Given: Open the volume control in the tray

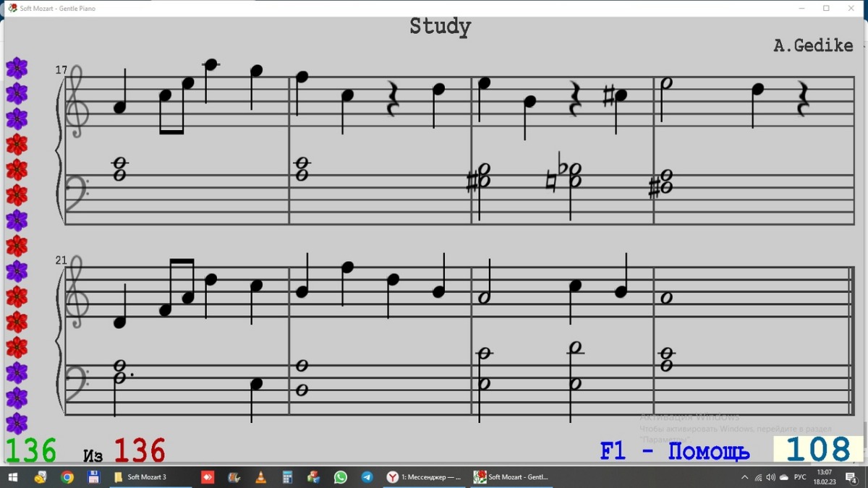Looking at the screenshot, I should [x=770, y=477].
